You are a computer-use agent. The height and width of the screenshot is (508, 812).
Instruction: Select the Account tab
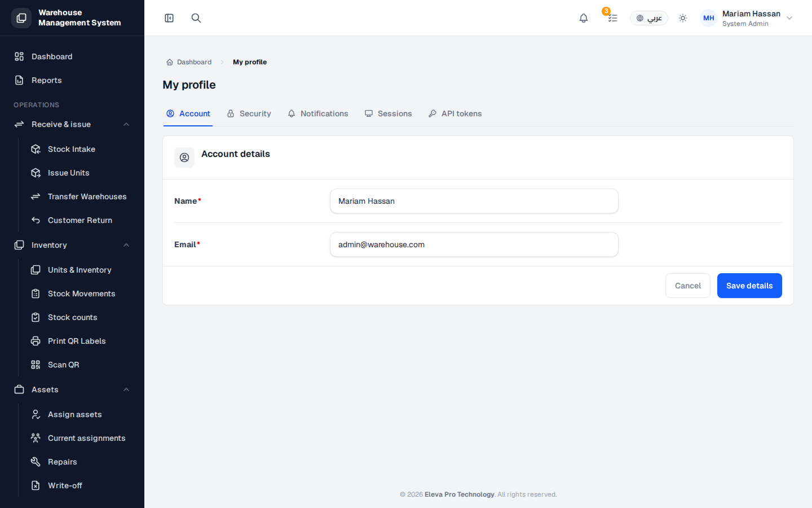click(x=188, y=113)
